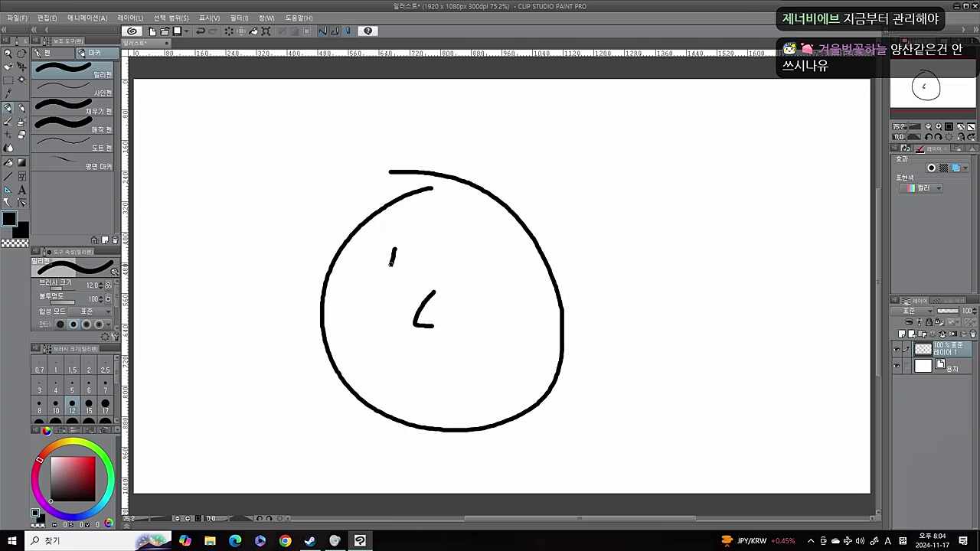Switch to the 펜 sub tool tab
This screenshot has width=980, height=551.
[54, 53]
